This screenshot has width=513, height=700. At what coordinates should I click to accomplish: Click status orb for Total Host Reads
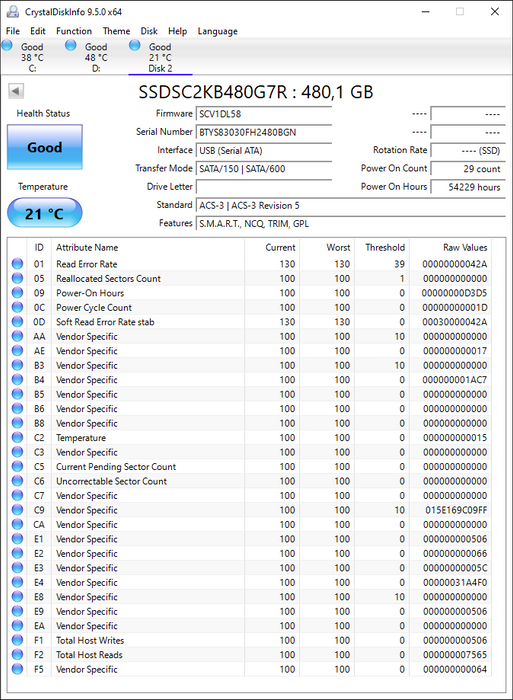[x=17, y=654]
